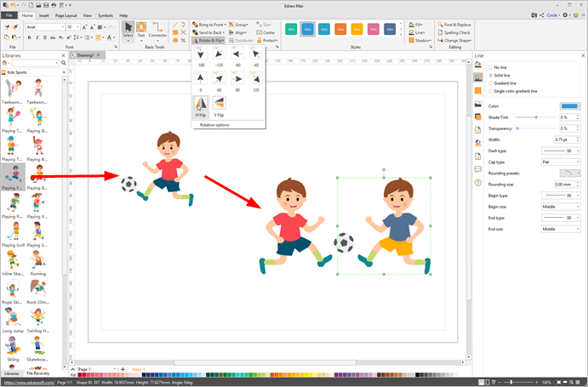Screen dimensions: 588x387
Task: Open the File menu
Action: pyautogui.click(x=9, y=15)
